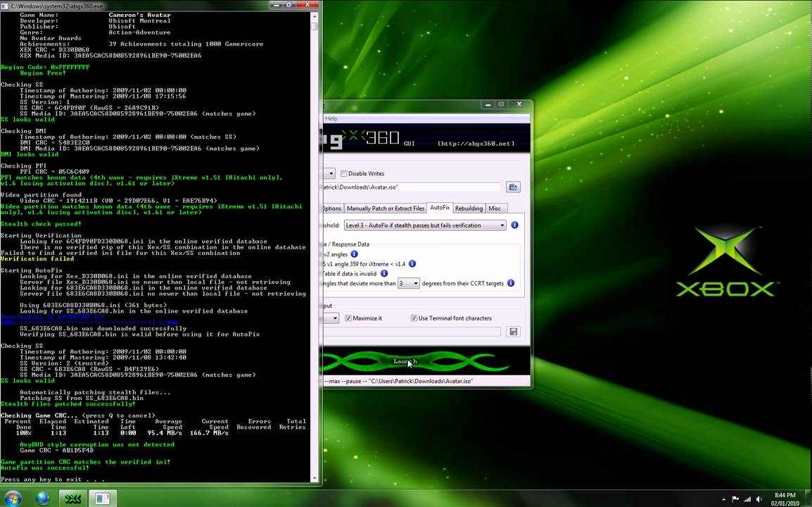The height and width of the screenshot is (507, 812).
Task: Click the abgx360.exe console title bar icon
Action: tap(5, 6)
